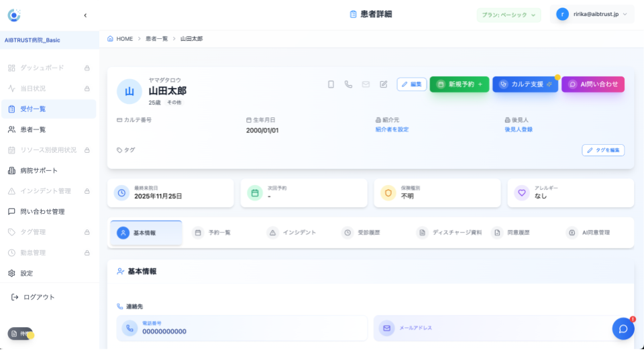Open the floating chat bubble button

tap(623, 328)
